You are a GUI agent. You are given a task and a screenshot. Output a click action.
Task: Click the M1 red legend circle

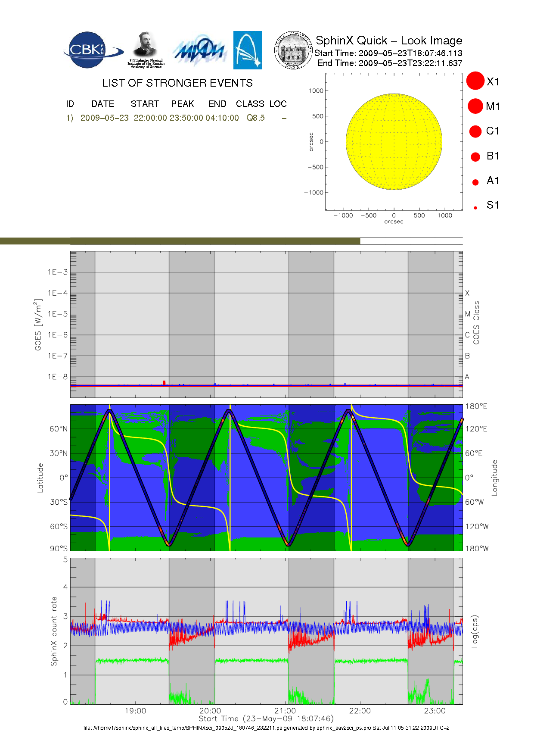click(475, 106)
